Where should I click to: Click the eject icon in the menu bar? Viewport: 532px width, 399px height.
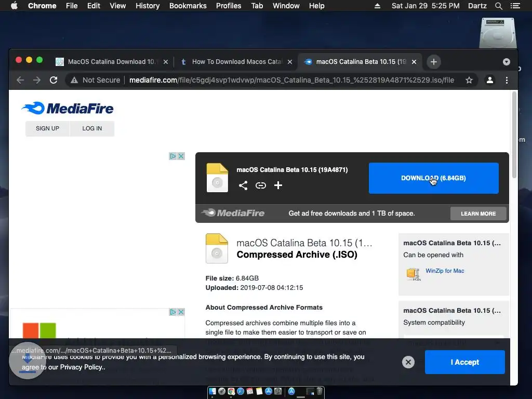(x=377, y=6)
